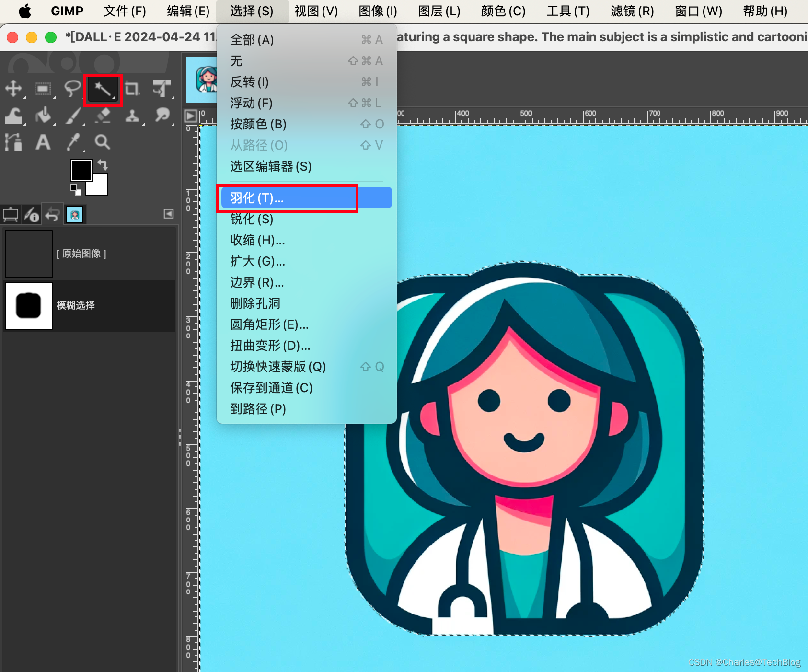808x672 pixels.
Task: Switch to the Device Status tab
Action: 32,214
